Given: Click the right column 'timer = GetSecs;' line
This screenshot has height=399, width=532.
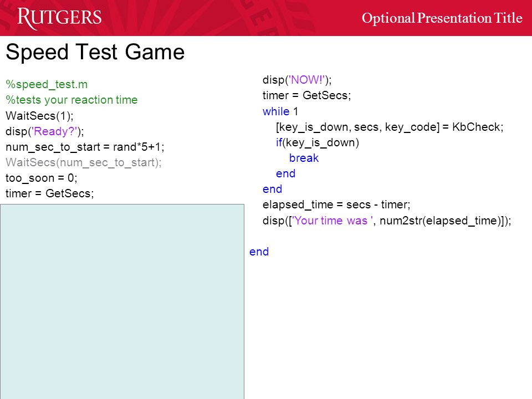Looking at the screenshot, I should [x=306, y=95].
